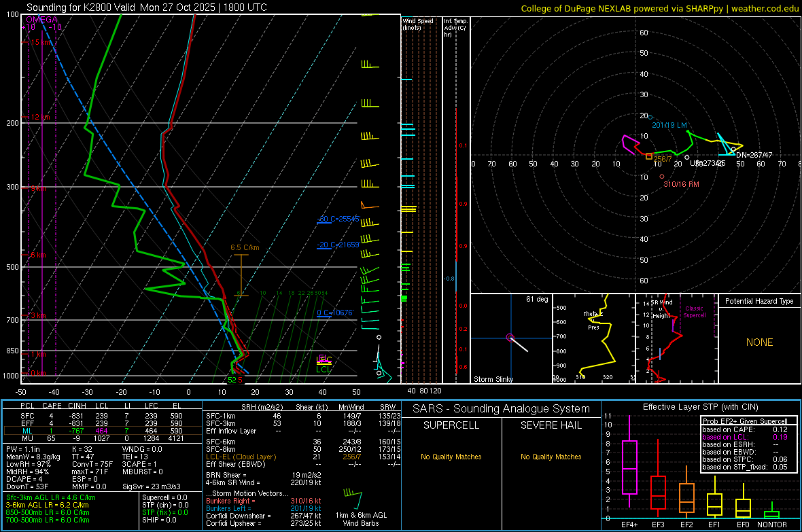Click the orange '256/7' hodograph marker label
This screenshot has width=802, height=532.
(663, 158)
